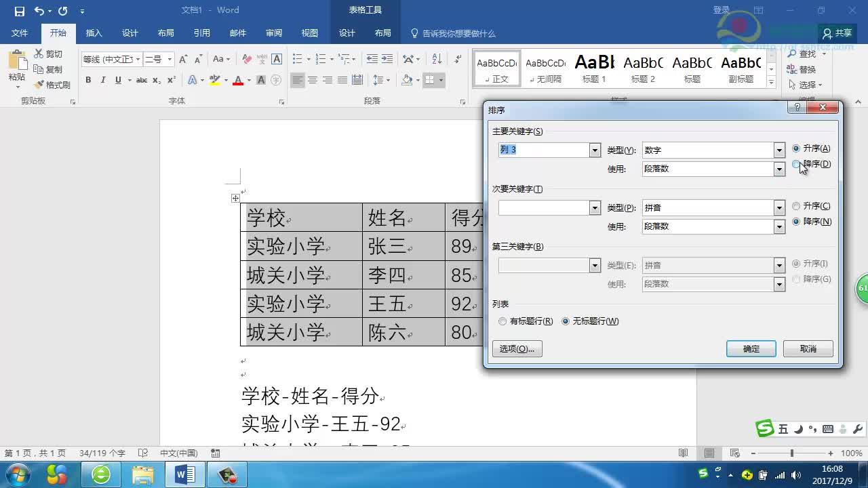Open the 列 3 keyword dropdown

pos(594,150)
